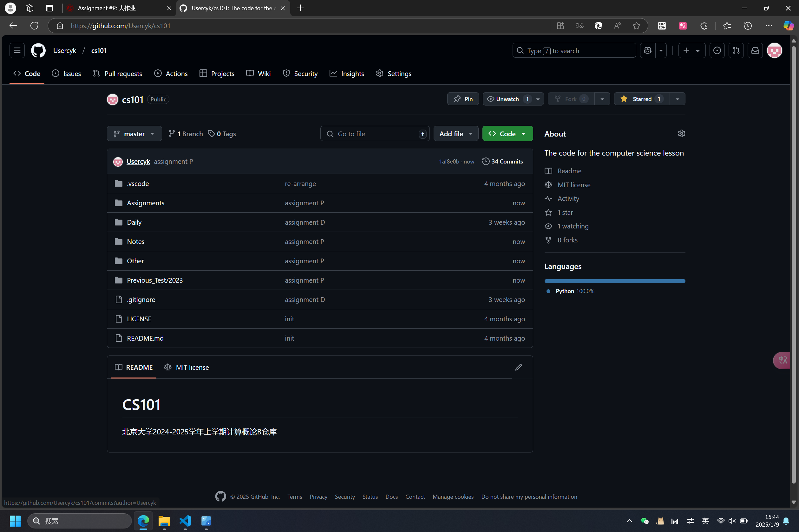This screenshot has height=532, width=799.
Task: Click the GitHub Octocat logo
Action: click(x=38, y=51)
